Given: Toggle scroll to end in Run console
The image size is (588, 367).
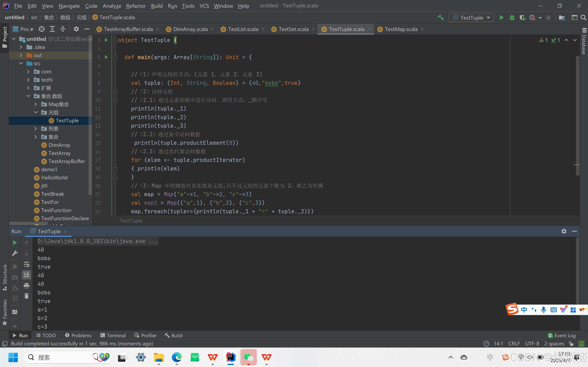Looking at the screenshot, I should pyautogui.click(x=27, y=275).
